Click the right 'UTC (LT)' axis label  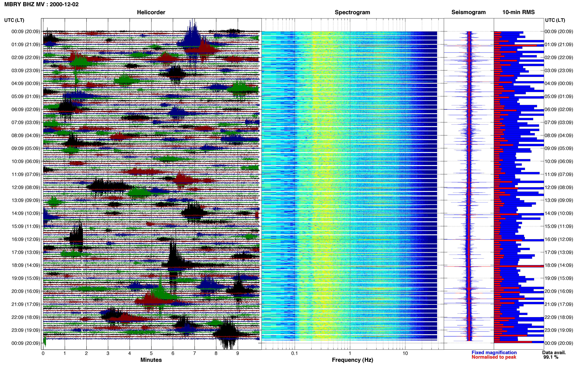click(555, 20)
